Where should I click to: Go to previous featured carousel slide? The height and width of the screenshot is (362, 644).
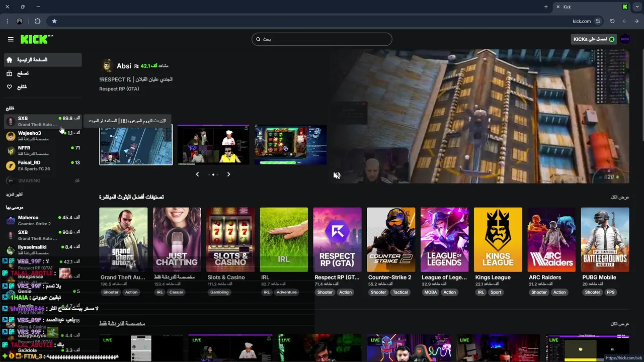197,174
